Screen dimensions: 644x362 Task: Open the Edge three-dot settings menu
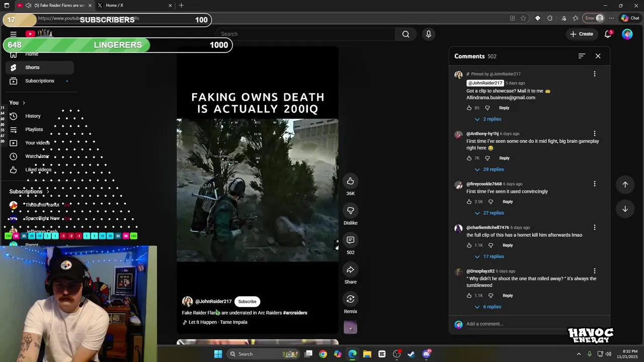tap(612, 18)
